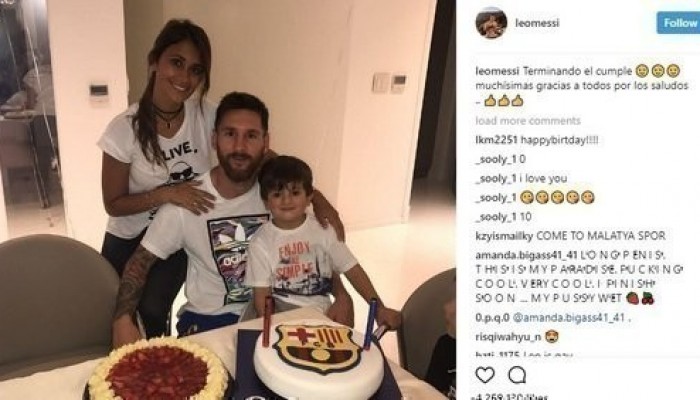Click the emoji row in _sooly_1 comment
700x400 pixels.
pyautogui.click(x=557, y=197)
